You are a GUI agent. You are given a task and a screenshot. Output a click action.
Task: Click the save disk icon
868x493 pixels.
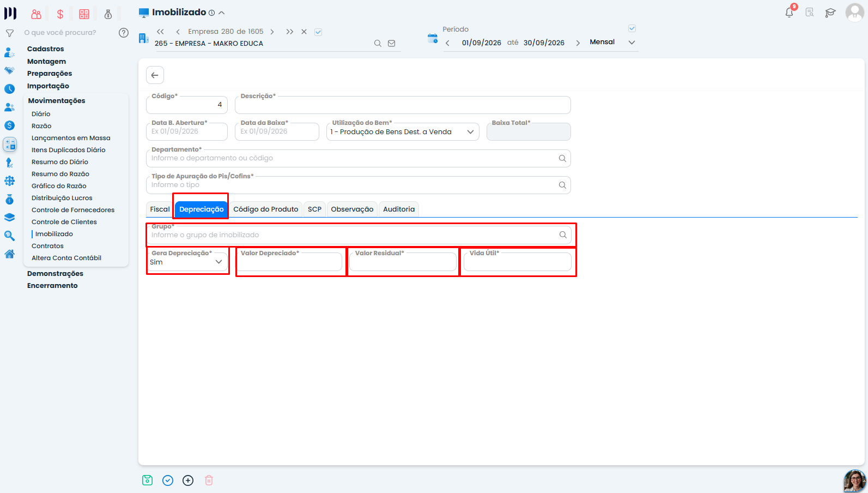(x=147, y=480)
